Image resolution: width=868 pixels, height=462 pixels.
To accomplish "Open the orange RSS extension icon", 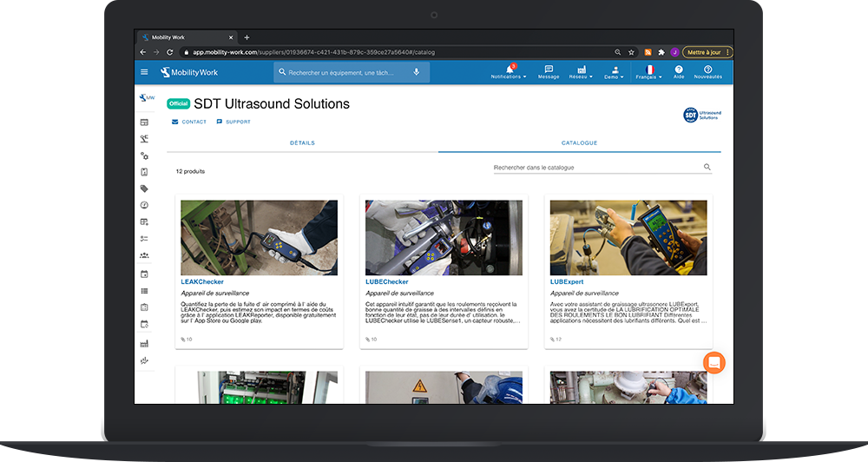I will [648, 52].
